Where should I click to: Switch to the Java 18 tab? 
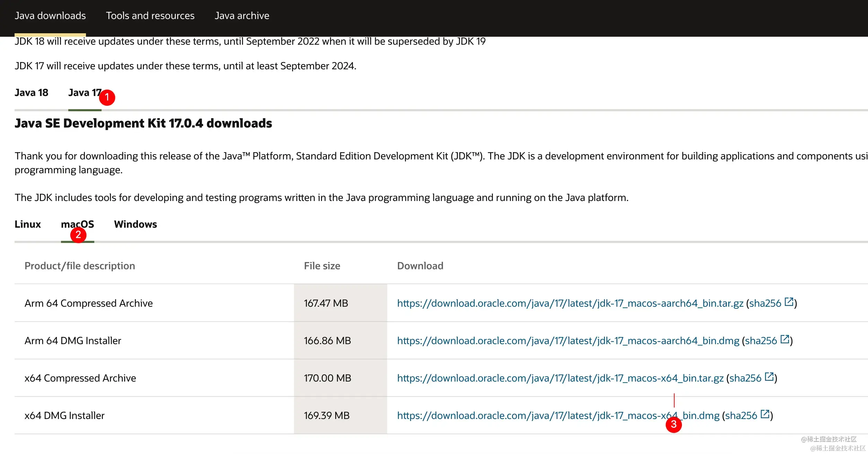31,93
